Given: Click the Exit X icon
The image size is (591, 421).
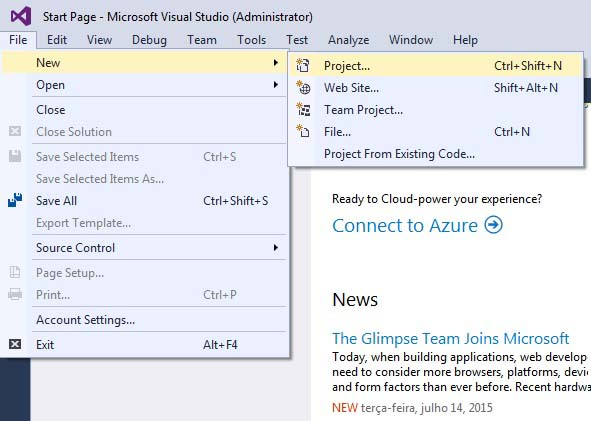Looking at the screenshot, I should tap(15, 344).
